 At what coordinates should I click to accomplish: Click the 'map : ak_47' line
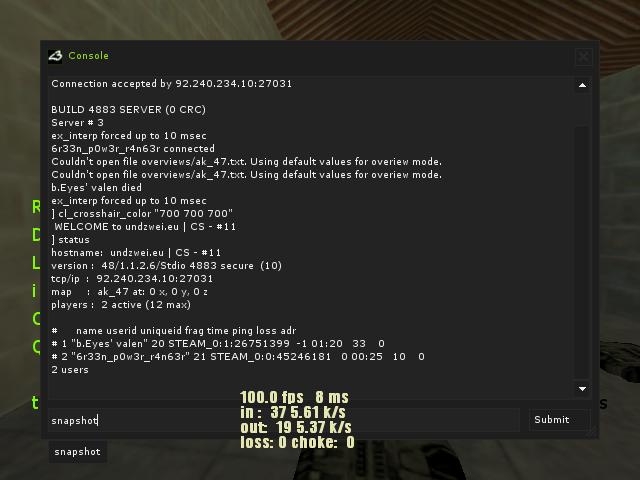point(130,292)
